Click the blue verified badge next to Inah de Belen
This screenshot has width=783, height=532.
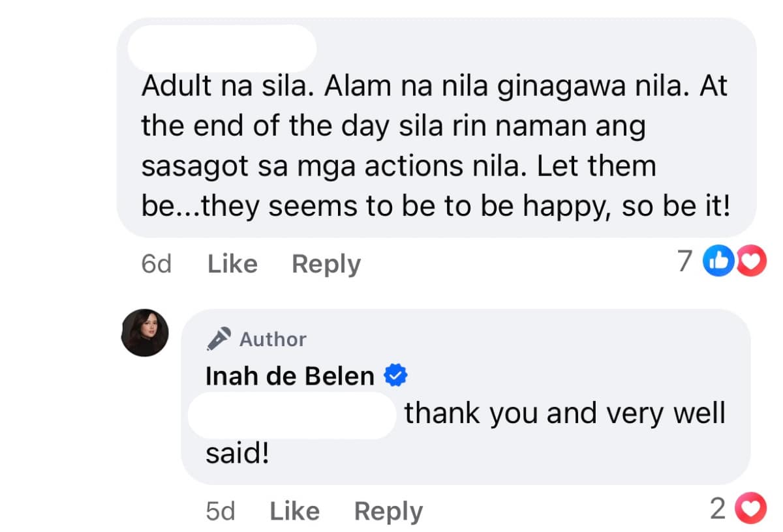tap(397, 374)
